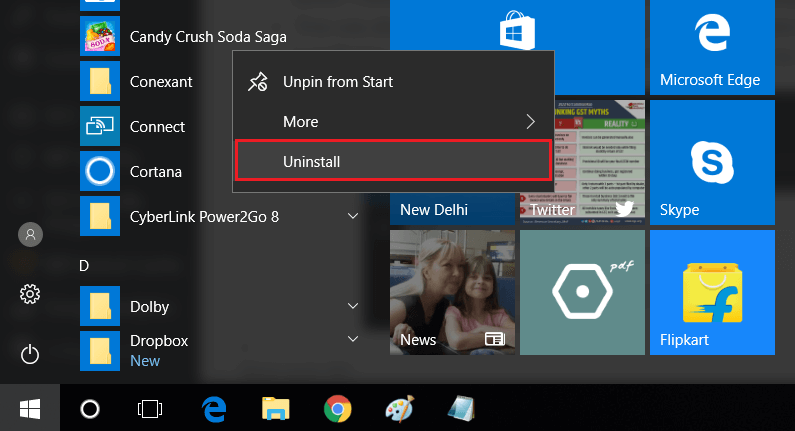The image size is (795, 431).
Task: Open the News live tile
Action: (x=452, y=293)
